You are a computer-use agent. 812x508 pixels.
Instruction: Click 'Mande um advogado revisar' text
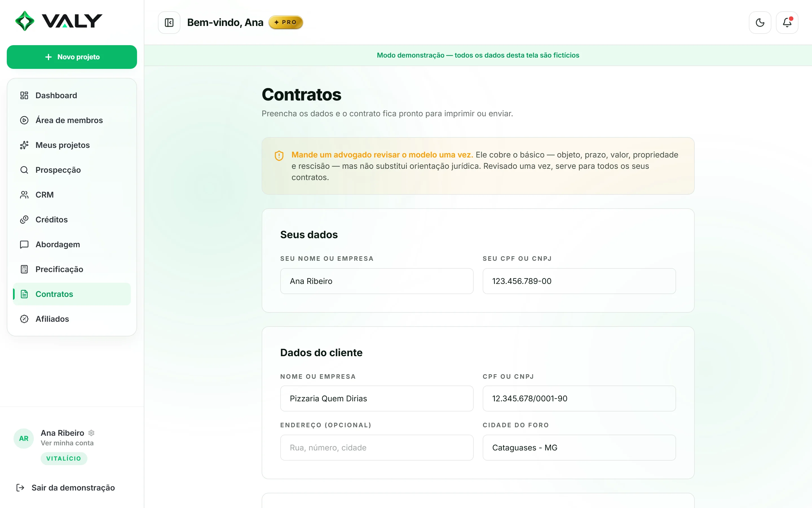[382, 155]
